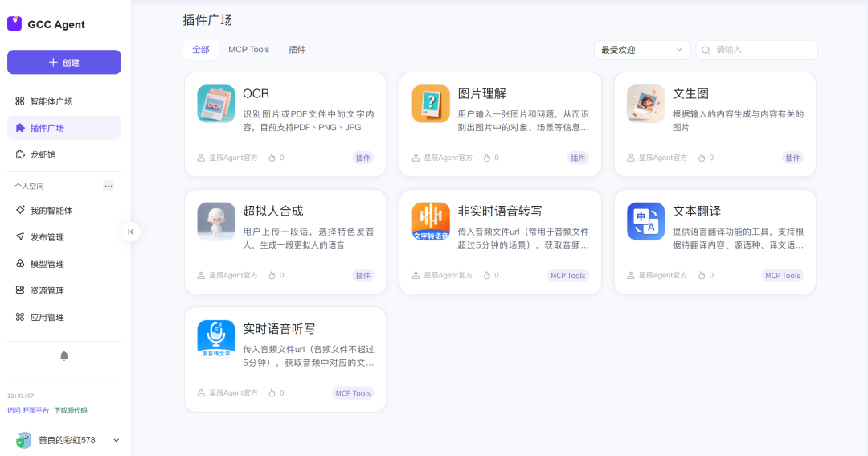The width and height of the screenshot is (868, 456).
Task: Click the like flame icon on 实时语音听写 card
Action: tap(272, 392)
